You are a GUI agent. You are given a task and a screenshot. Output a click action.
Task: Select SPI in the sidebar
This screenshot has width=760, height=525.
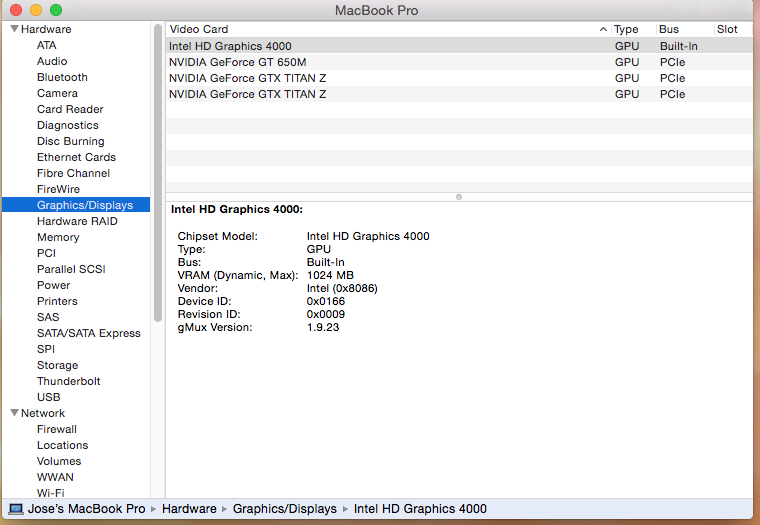46,349
